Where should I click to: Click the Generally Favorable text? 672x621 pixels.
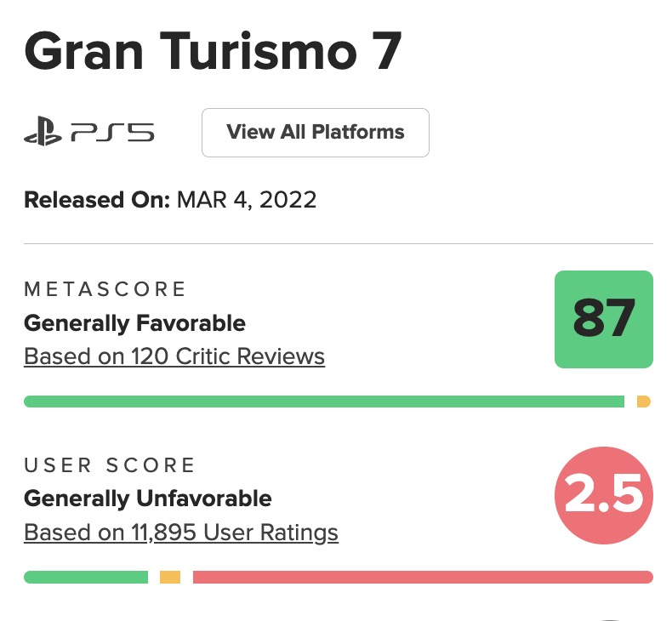(134, 323)
